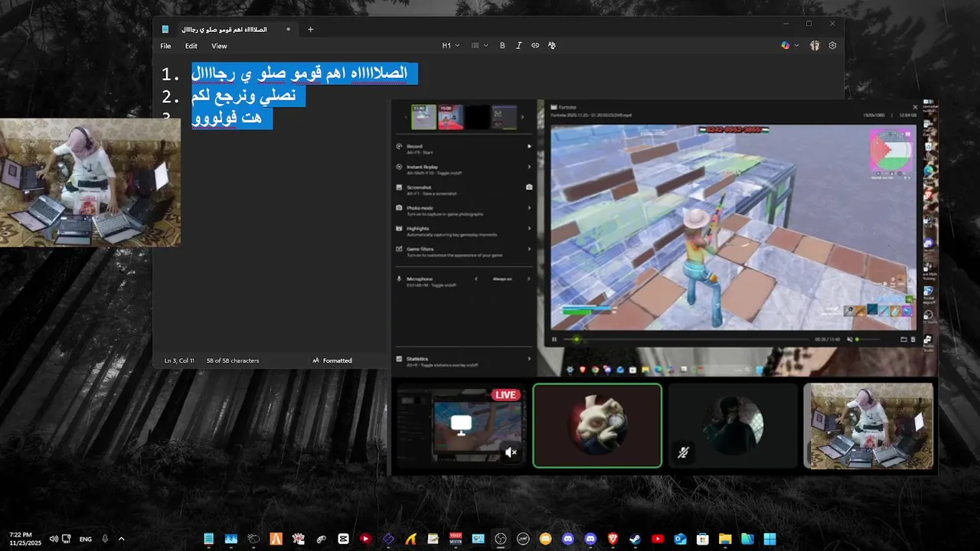The width and height of the screenshot is (980, 551).
Task: Show next gallery thumbnails with right arrow
Action: tap(523, 117)
